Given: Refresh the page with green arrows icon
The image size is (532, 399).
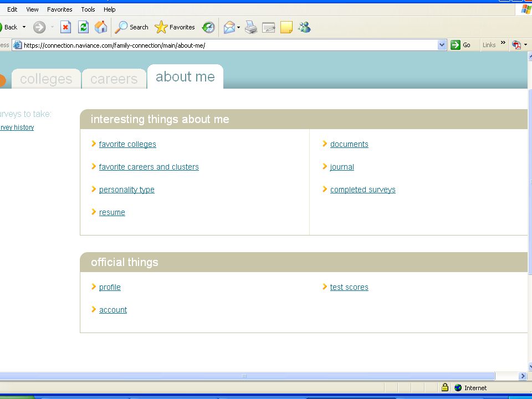Looking at the screenshot, I should pyautogui.click(x=83, y=27).
